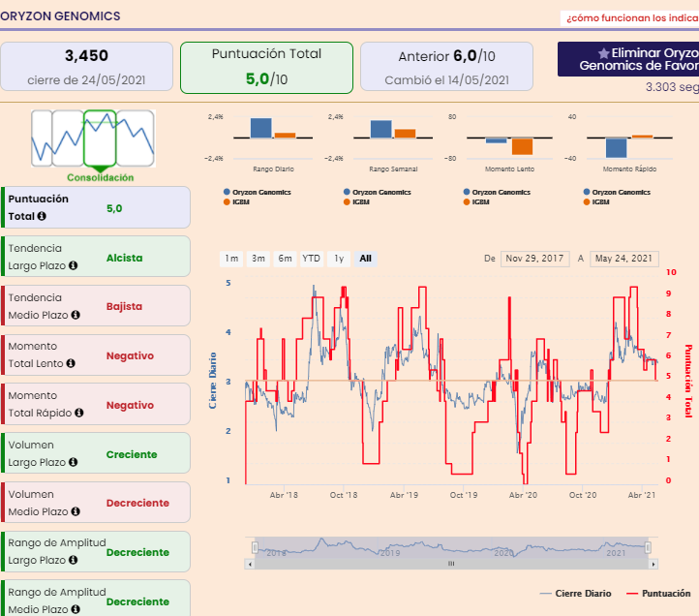This screenshot has height=616, width=699.
Task: Select the 3m chart range
Action: [258, 259]
